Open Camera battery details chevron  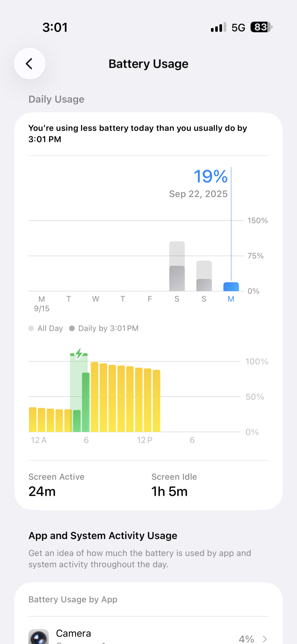[265, 639]
